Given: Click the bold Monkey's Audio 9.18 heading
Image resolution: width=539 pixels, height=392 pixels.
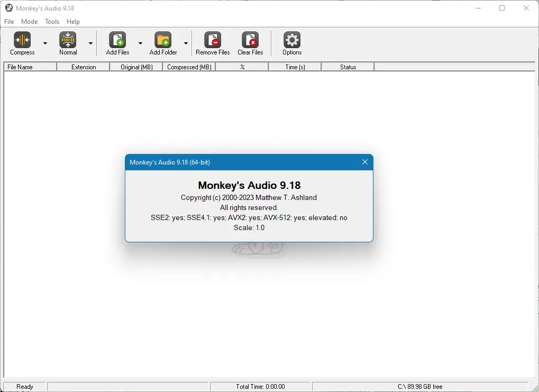Looking at the screenshot, I should [x=249, y=185].
